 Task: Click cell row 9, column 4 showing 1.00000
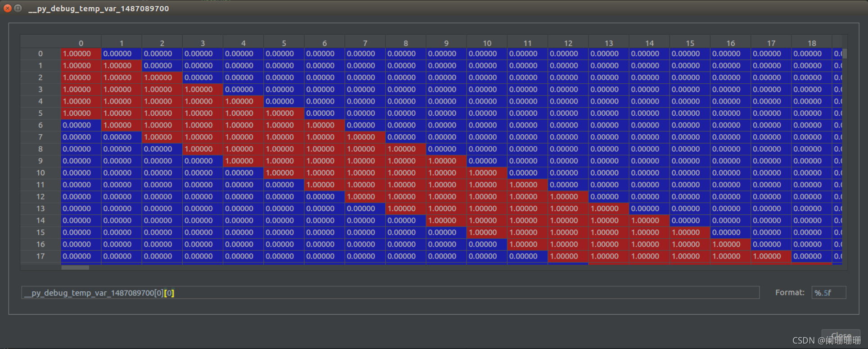tap(243, 161)
